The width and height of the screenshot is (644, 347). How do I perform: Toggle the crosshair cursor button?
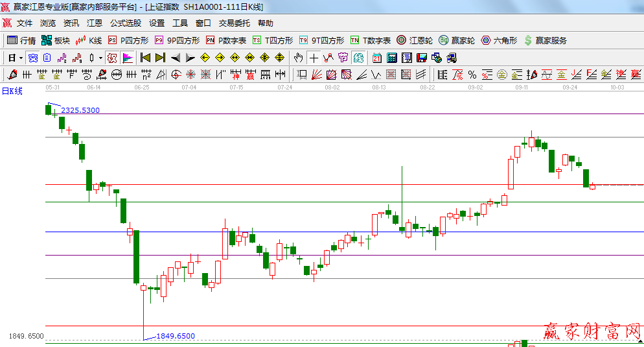click(314, 58)
